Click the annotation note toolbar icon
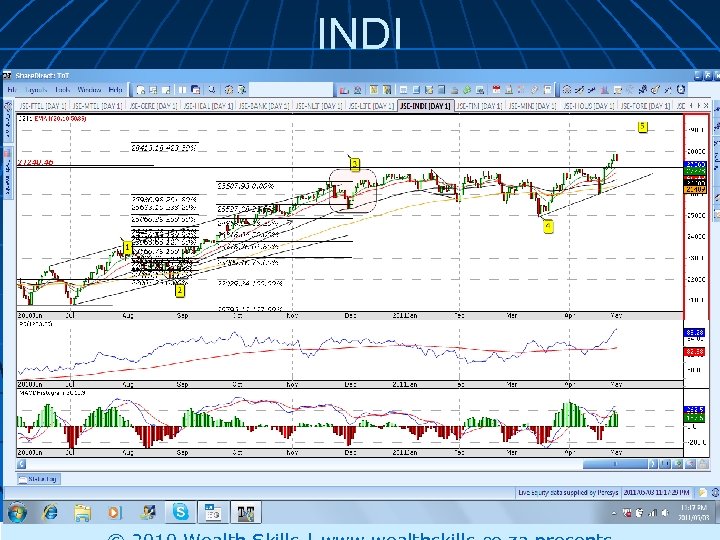Viewport: 720px width, 540px height. point(618,90)
